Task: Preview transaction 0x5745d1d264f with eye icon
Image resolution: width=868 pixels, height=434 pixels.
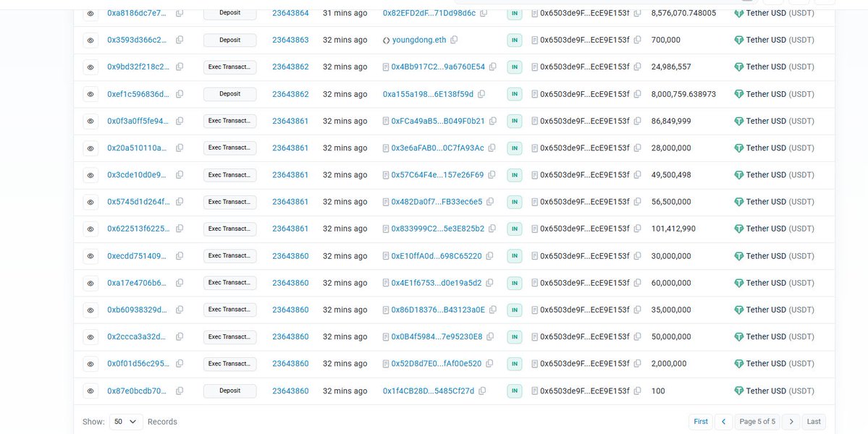Action: [x=90, y=202]
